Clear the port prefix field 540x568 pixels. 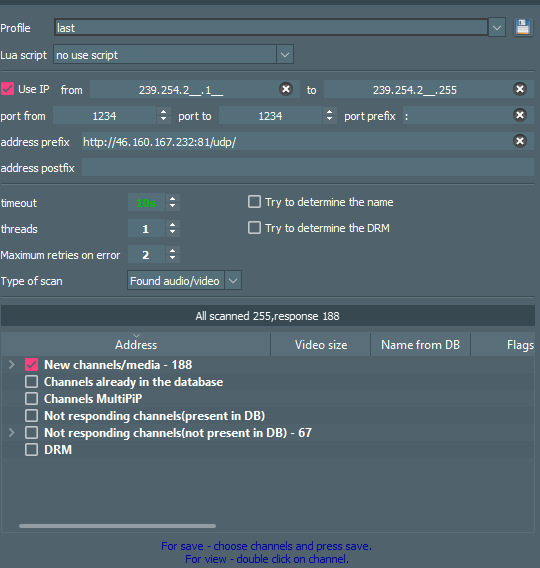(x=520, y=115)
